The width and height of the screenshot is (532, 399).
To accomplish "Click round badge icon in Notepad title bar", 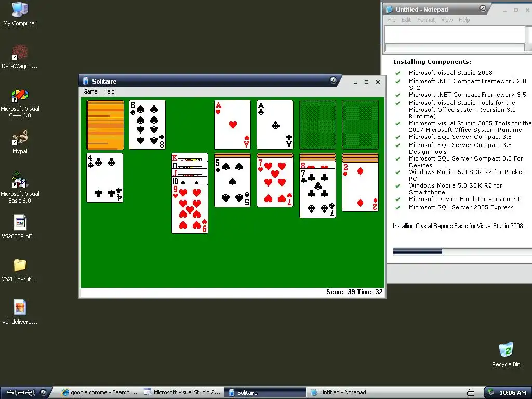I will 483,8.
